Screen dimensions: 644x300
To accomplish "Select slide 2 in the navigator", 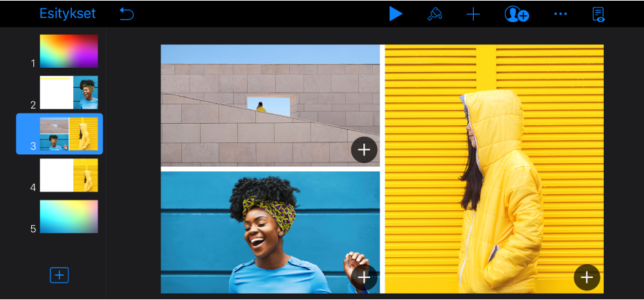I will pos(68,93).
